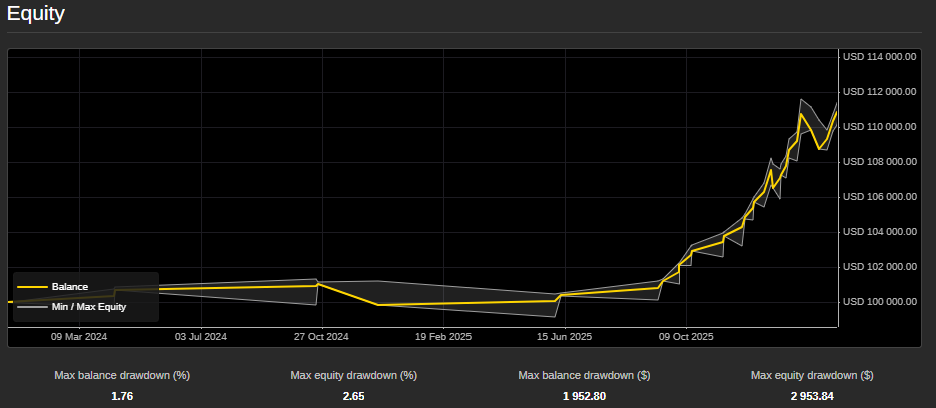Click the USD 100 000.00 axis label
Image resolution: width=936 pixels, height=408 pixels.
click(x=880, y=302)
